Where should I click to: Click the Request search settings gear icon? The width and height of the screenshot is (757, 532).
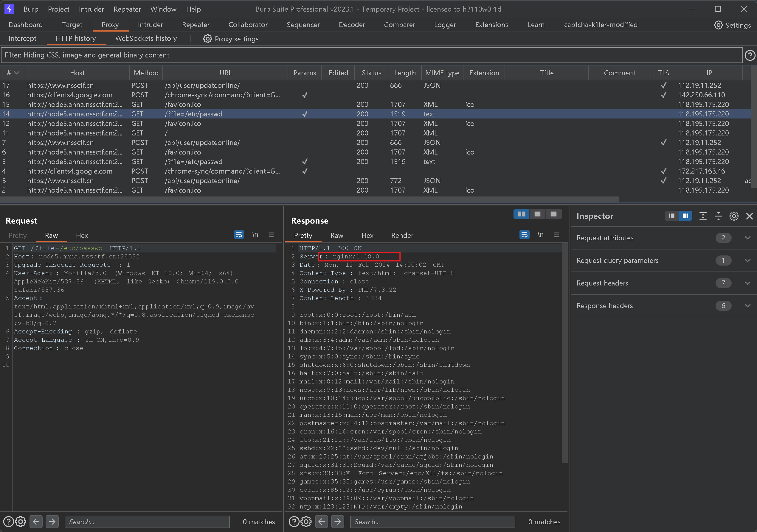click(x=21, y=522)
